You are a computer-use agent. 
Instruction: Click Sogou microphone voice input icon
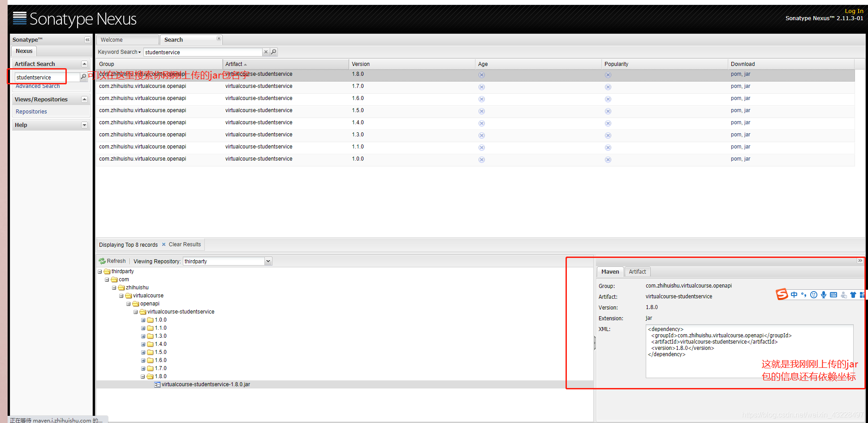click(x=824, y=295)
